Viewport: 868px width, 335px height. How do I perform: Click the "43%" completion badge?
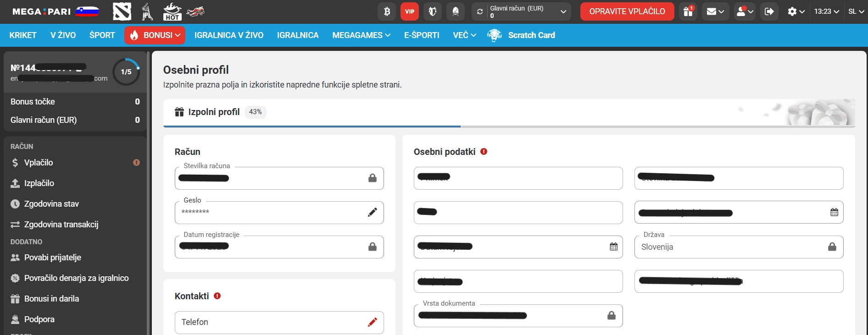point(255,112)
